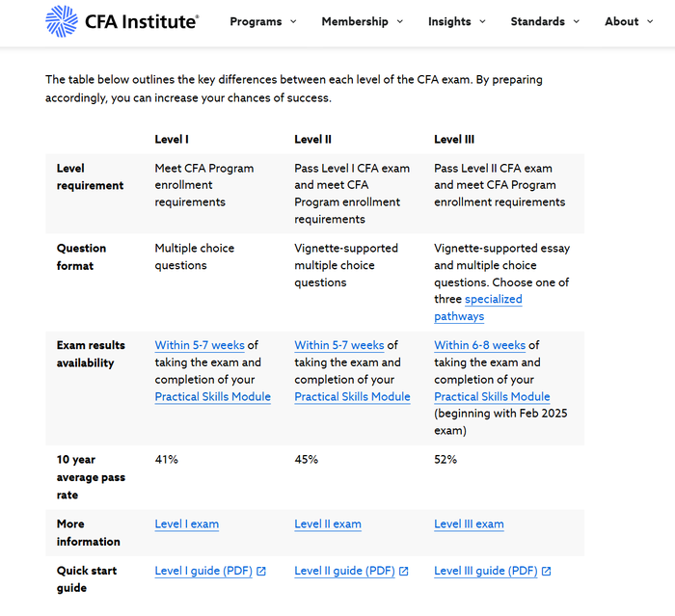Click the CFA Institute logo icon

point(62,20)
